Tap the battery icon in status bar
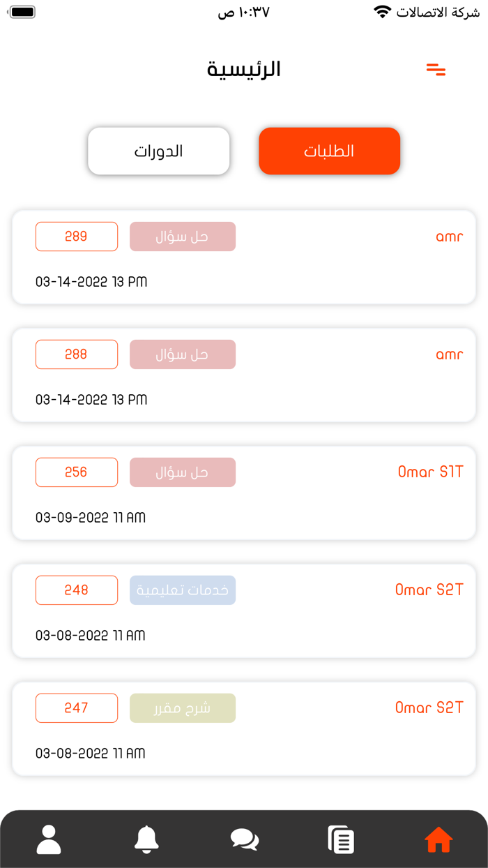The height and width of the screenshot is (868, 488). (23, 12)
